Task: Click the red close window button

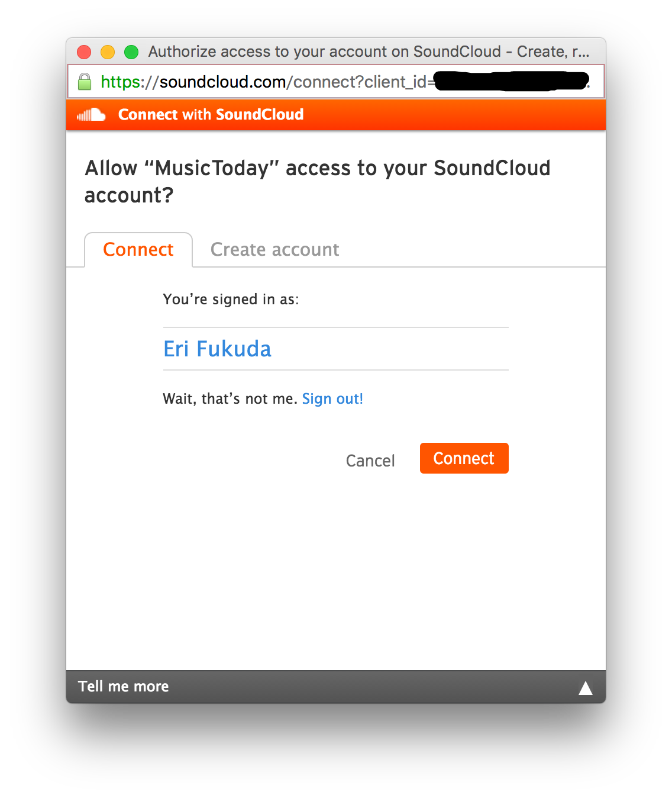Action: coord(84,52)
